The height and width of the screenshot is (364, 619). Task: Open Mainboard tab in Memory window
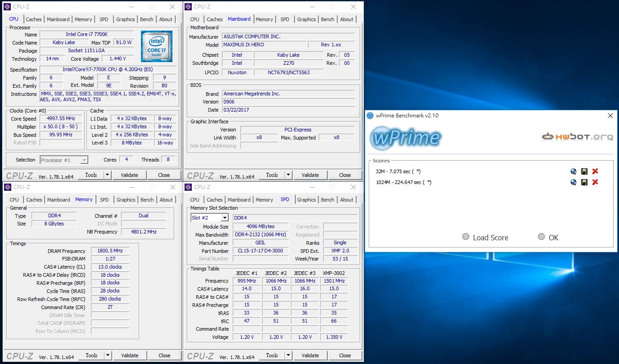point(59,200)
